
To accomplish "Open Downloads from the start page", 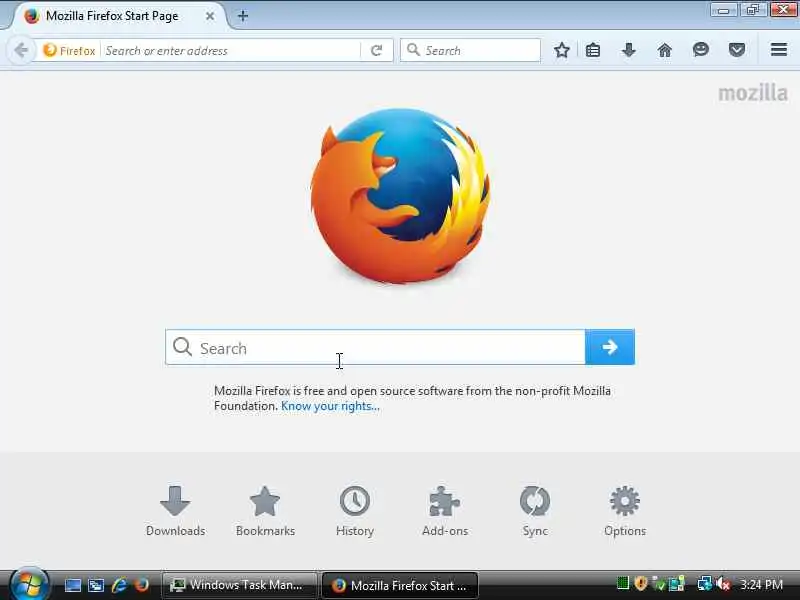I will 176,511.
